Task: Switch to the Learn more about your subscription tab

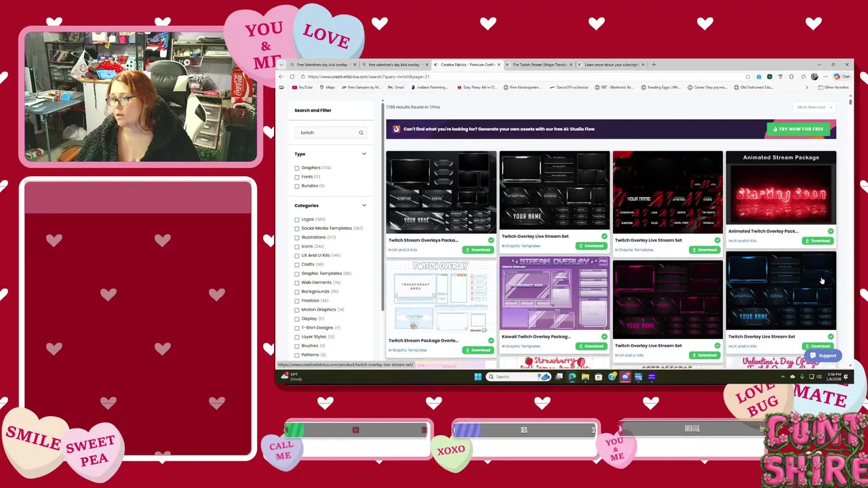Action: click(x=612, y=64)
